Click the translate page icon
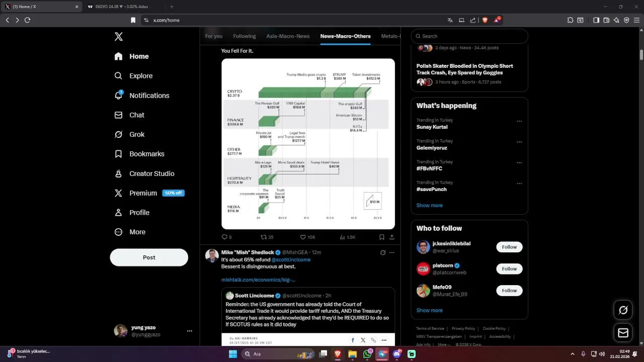The width and height of the screenshot is (644, 362). 450,20
